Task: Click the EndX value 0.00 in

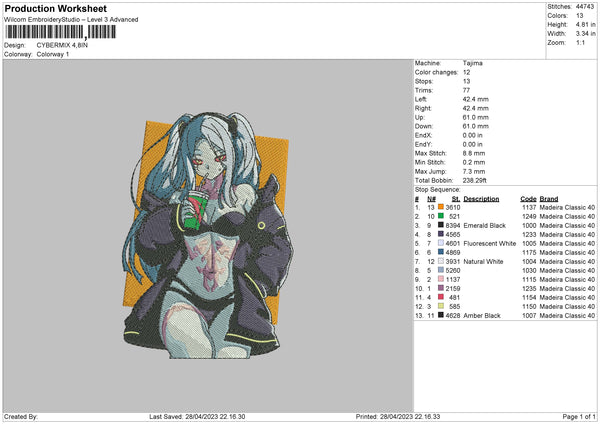Action: 473,135
